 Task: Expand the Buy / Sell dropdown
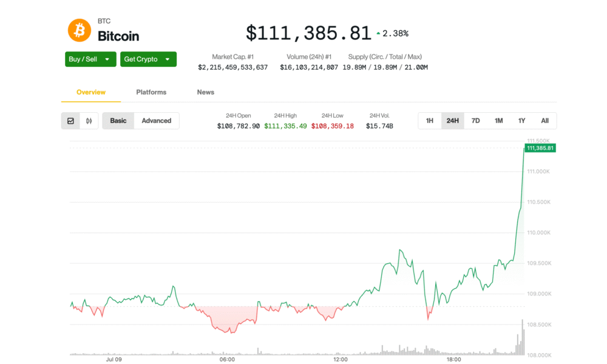[107, 59]
